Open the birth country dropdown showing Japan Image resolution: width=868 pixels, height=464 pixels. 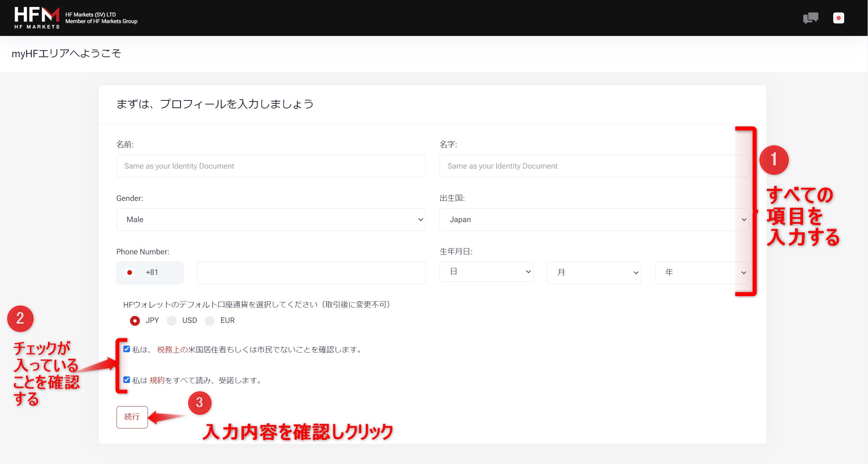[x=594, y=220]
